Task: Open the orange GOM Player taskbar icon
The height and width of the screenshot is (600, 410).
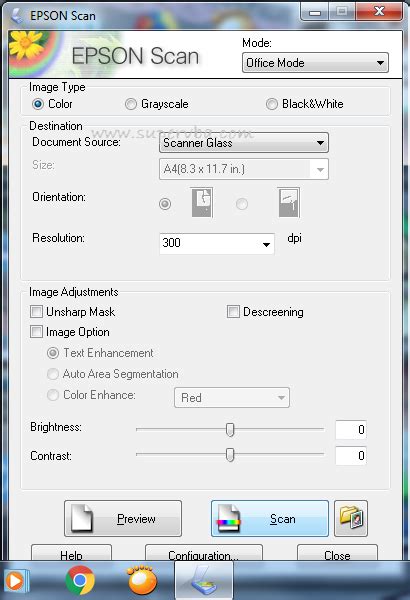Action: pyautogui.click(x=142, y=580)
